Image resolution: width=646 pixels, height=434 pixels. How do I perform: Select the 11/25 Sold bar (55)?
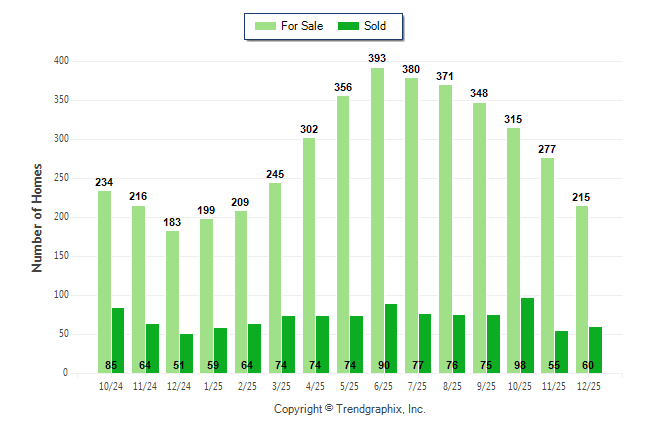561,352
